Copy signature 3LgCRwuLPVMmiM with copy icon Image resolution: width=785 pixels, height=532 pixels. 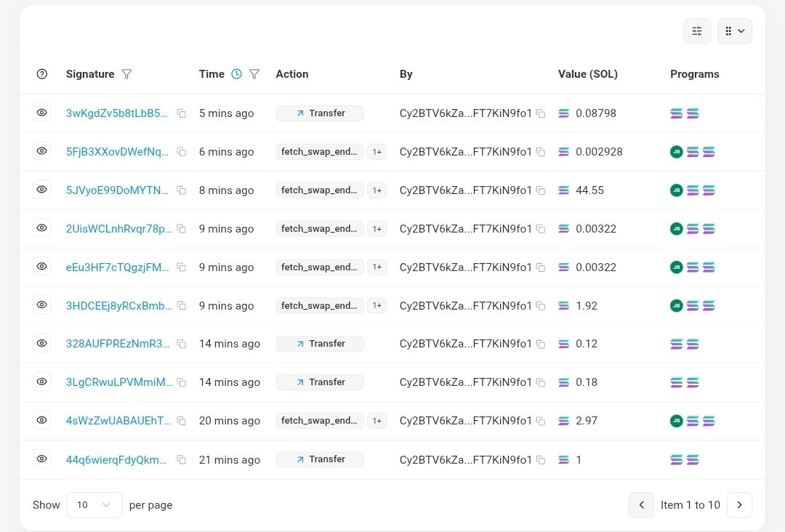[x=182, y=383]
